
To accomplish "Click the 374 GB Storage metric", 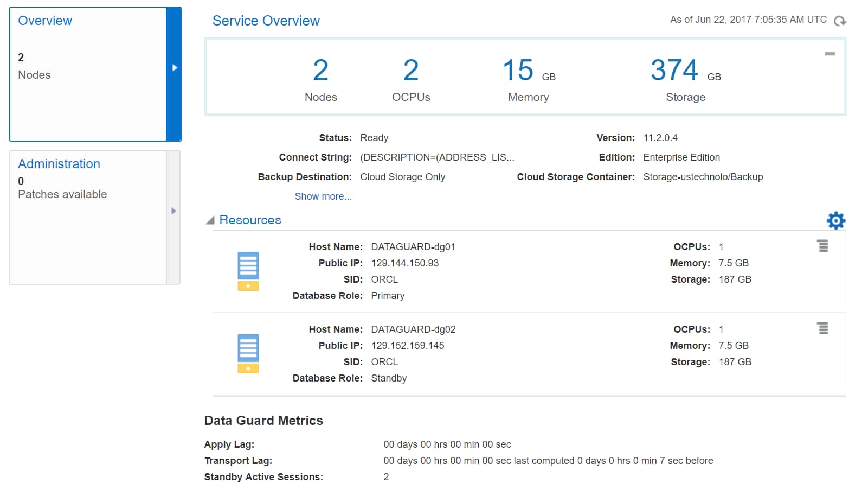I will (685, 79).
